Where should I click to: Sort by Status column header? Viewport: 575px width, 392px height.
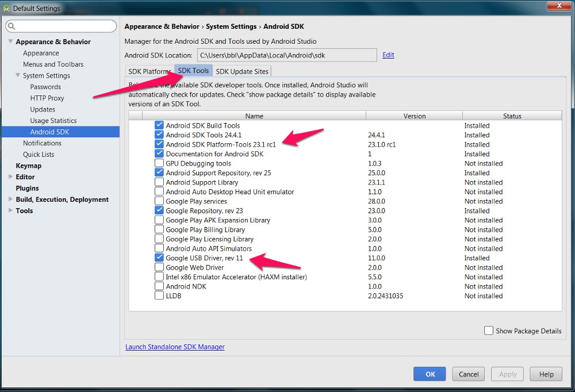pyautogui.click(x=512, y=116)
